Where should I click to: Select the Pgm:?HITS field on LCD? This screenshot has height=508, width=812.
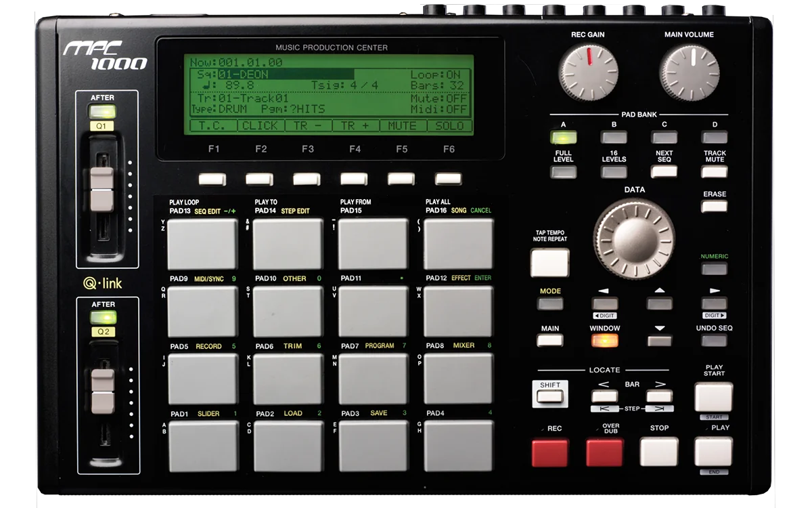tap(294, 109)
